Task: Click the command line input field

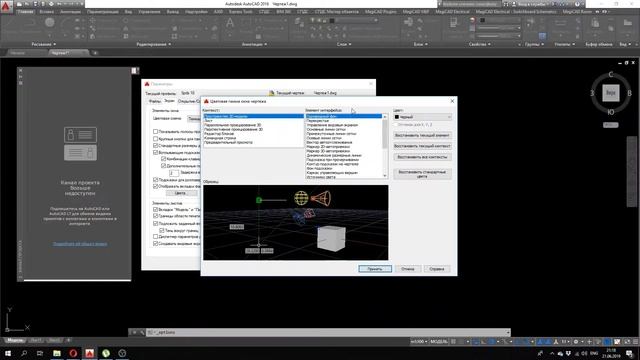Action: click(x=327, y=332)
